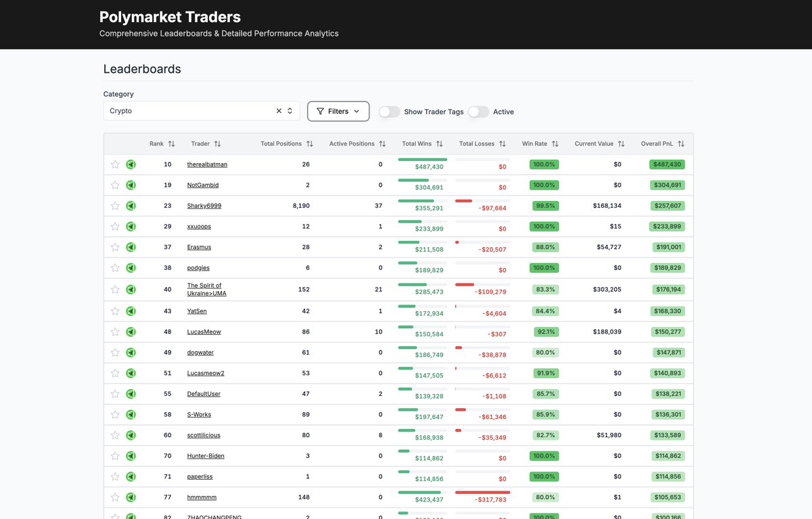Image resolution: width=812 pixels, height=519 pixels.
Task: Open the Category dropdown chevron
Action: pos(290,111)
